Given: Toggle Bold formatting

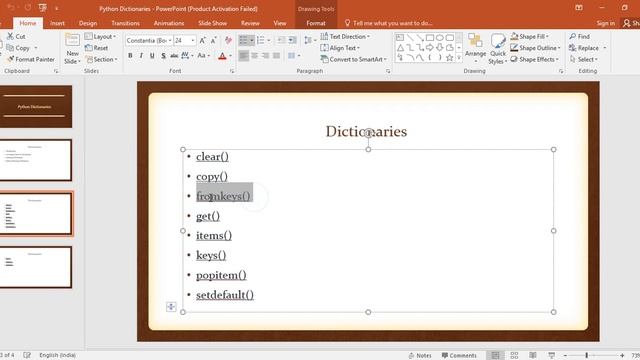Looking at the screenshot, I should [x=130, y=56].
